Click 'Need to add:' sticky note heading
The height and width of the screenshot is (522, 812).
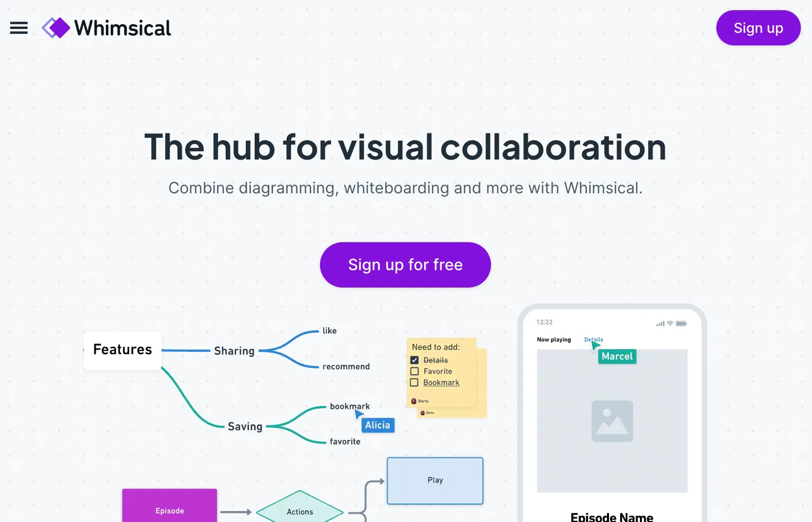pos(436,347)
